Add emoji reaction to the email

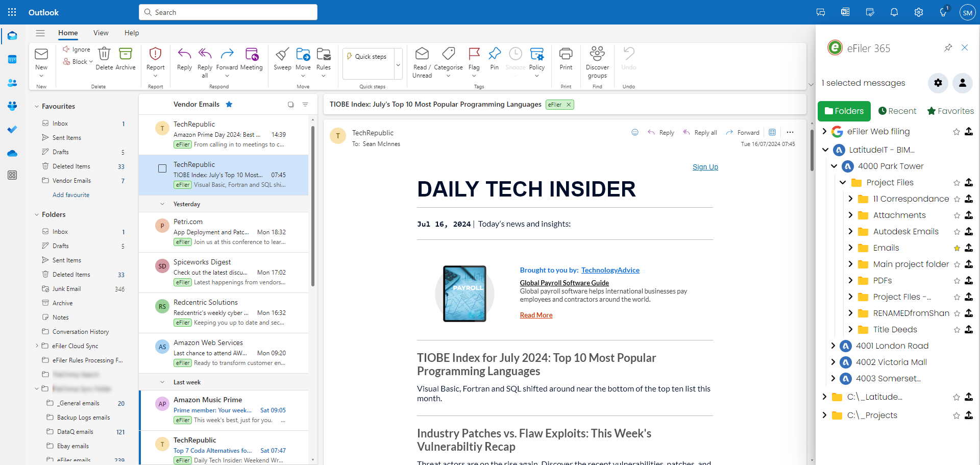click(635, 132)
